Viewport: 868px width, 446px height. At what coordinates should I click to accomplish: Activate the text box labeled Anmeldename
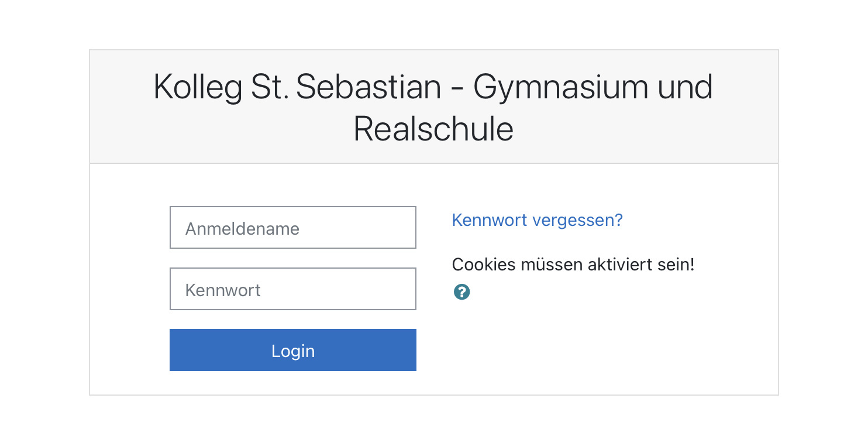(x=292, y=228)
